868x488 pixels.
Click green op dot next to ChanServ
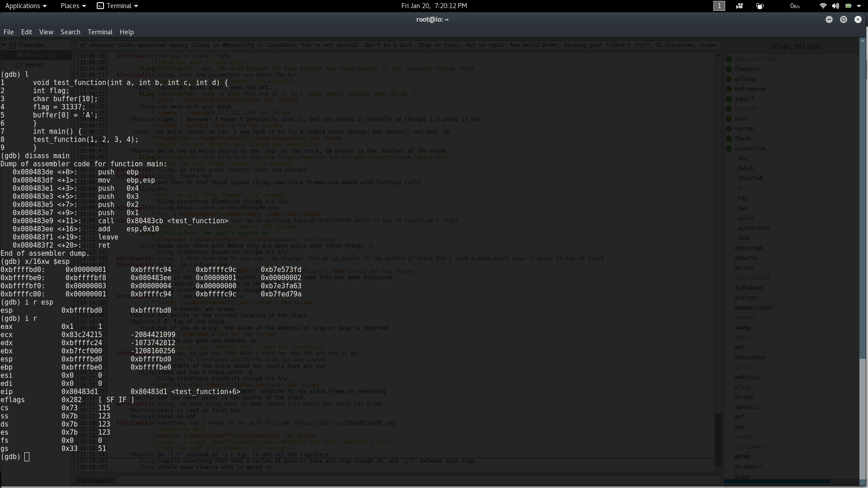point(729,69)
